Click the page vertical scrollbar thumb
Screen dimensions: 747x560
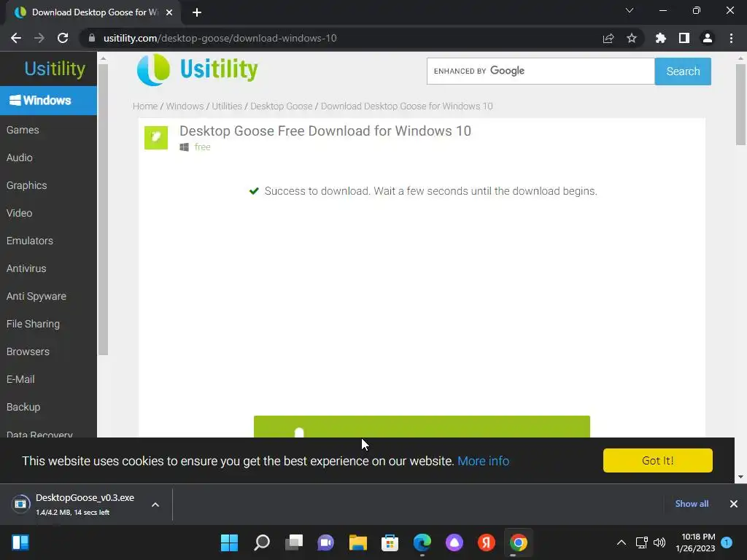click(x=740, y=104)
